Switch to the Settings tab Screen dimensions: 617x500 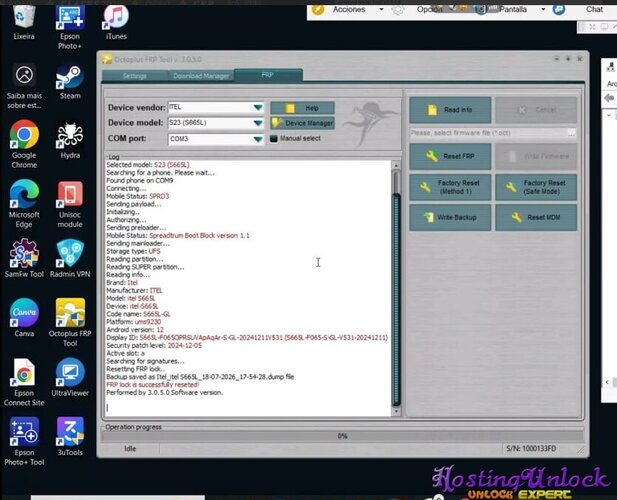click(135, 76)
